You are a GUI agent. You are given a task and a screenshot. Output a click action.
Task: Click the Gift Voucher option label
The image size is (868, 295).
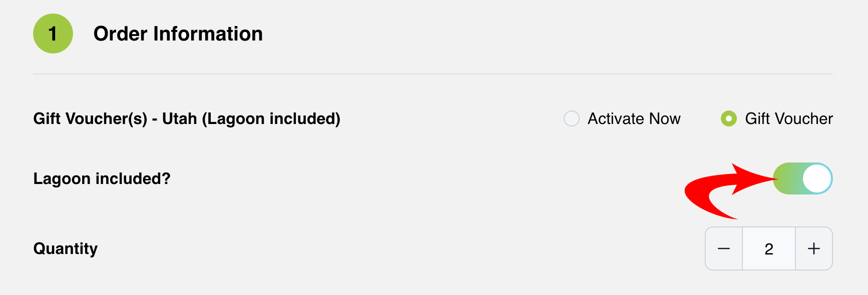tap(788, 118)
